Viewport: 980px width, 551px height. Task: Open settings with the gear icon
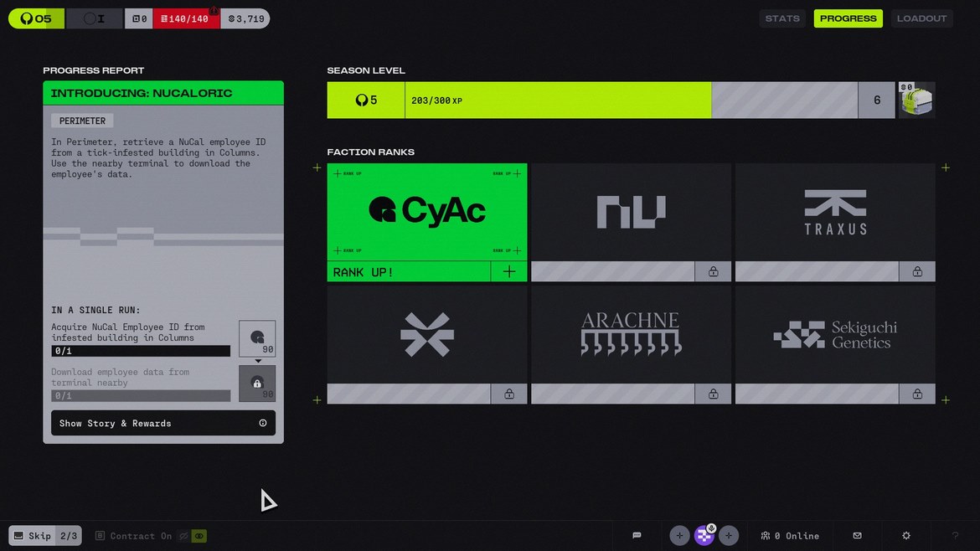906,536
